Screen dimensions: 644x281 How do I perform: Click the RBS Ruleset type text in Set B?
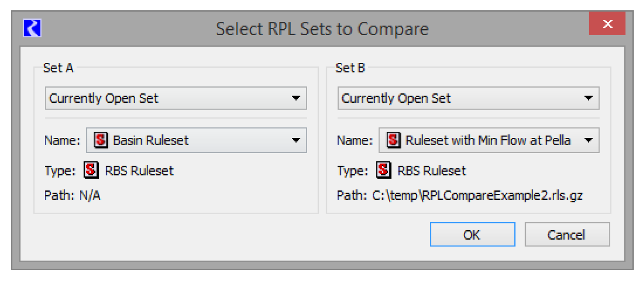(x=432, y=171)
